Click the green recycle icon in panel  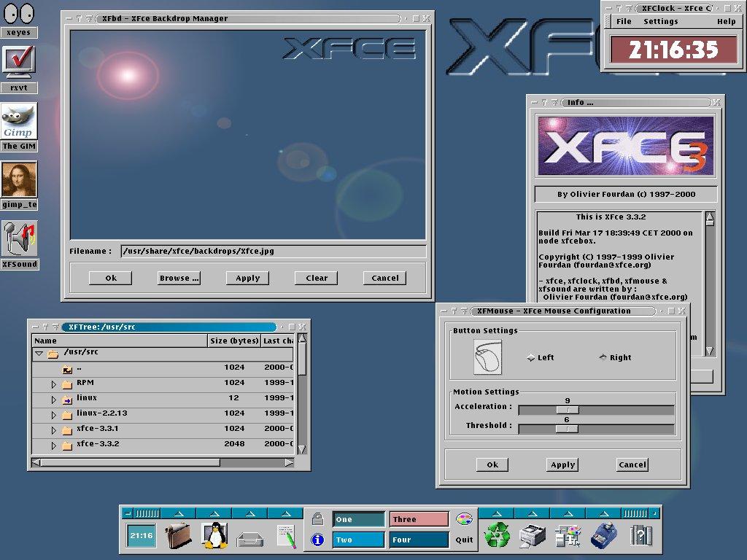point(497,535)
